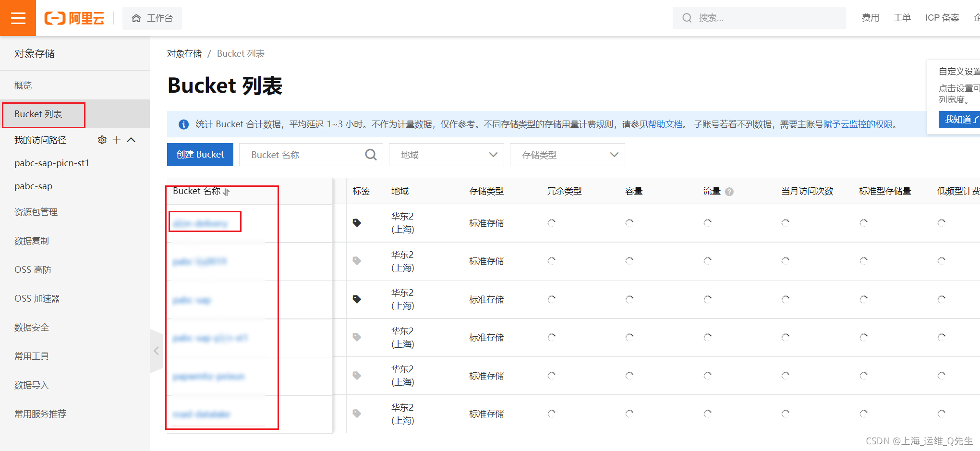Screen dimensions: 980x451
Task: Open the second bucket name link
Action: [x=200, y=261]
